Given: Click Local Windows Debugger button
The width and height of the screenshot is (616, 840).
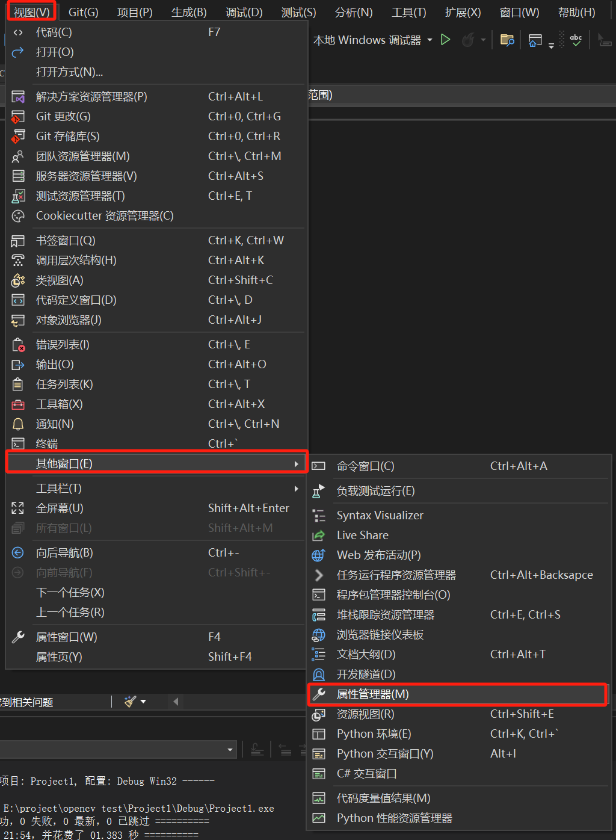Looking at the screenshot, I should point(367,40).
